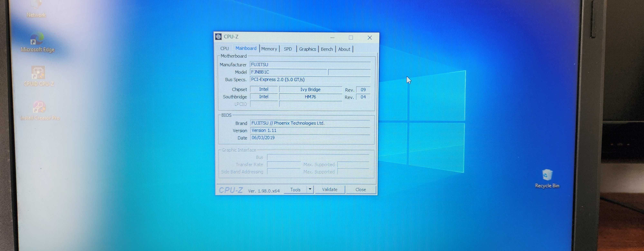Click the southbridge revision value 04
Screen dimensions: 644x251
coord(363,97)
